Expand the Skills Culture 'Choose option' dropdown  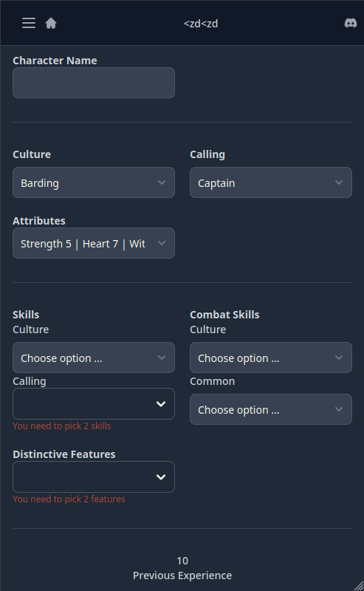tap(94, 358)
